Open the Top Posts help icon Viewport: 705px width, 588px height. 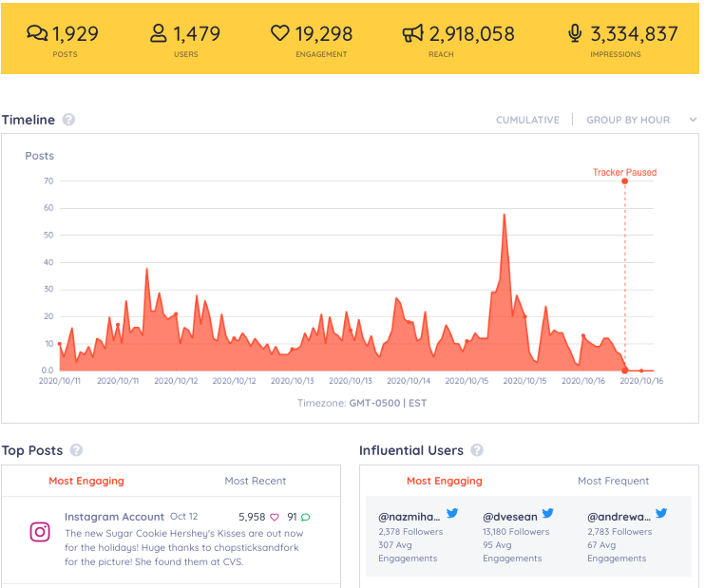click(x=76, y=450)
